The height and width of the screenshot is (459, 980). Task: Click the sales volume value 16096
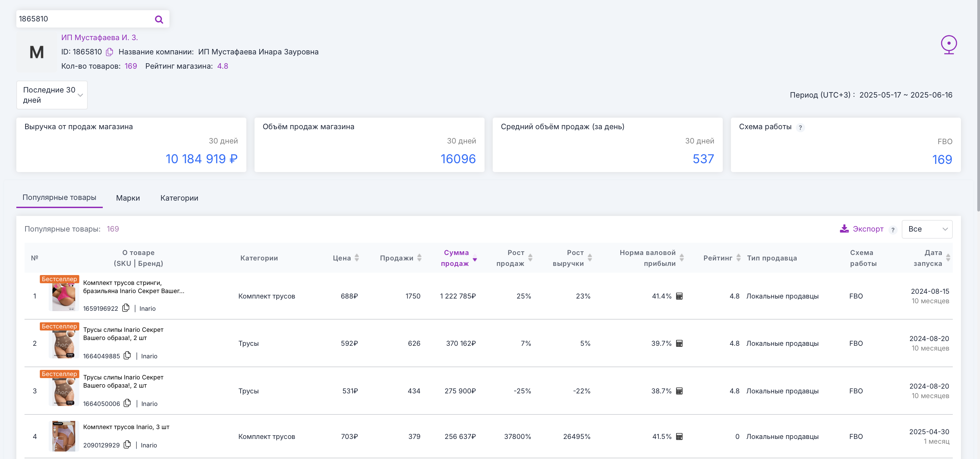pyautogui.click(x=458, y=159)
